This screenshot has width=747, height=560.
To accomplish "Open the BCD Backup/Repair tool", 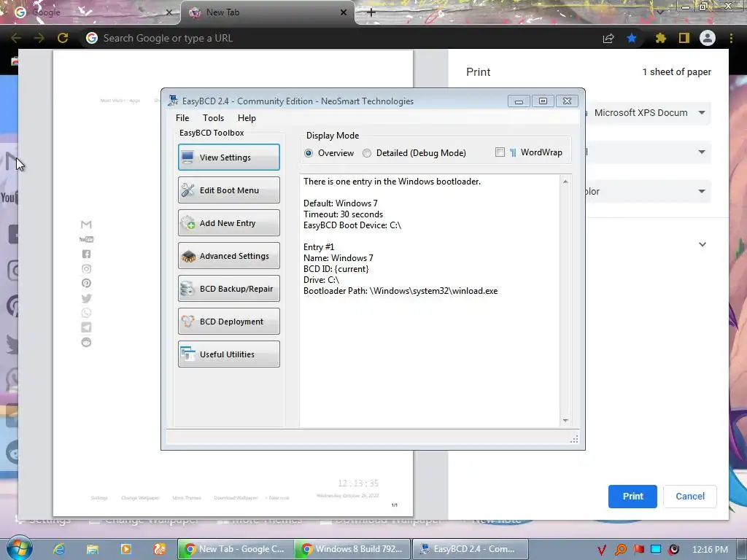I will [228, 289].
